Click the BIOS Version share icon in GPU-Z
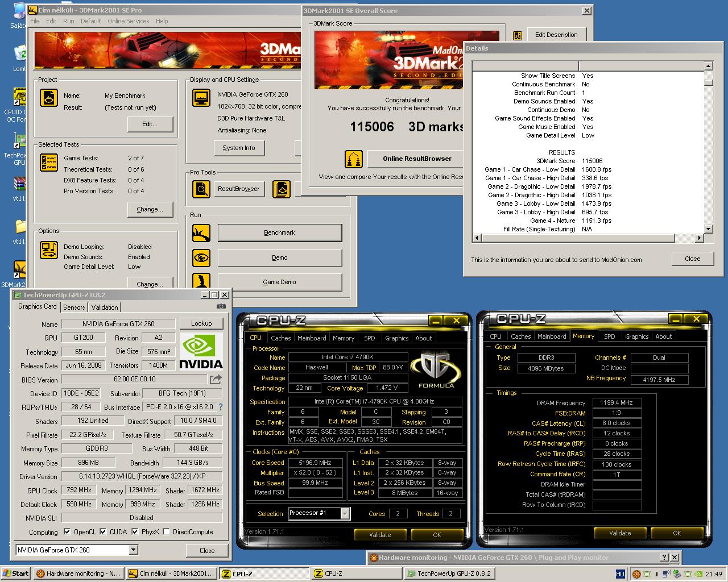728x582 pixels. point(216,379)
